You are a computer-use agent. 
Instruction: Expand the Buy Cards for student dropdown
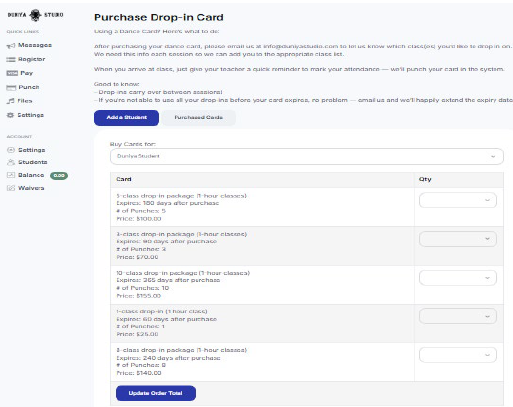coord(307,156)
